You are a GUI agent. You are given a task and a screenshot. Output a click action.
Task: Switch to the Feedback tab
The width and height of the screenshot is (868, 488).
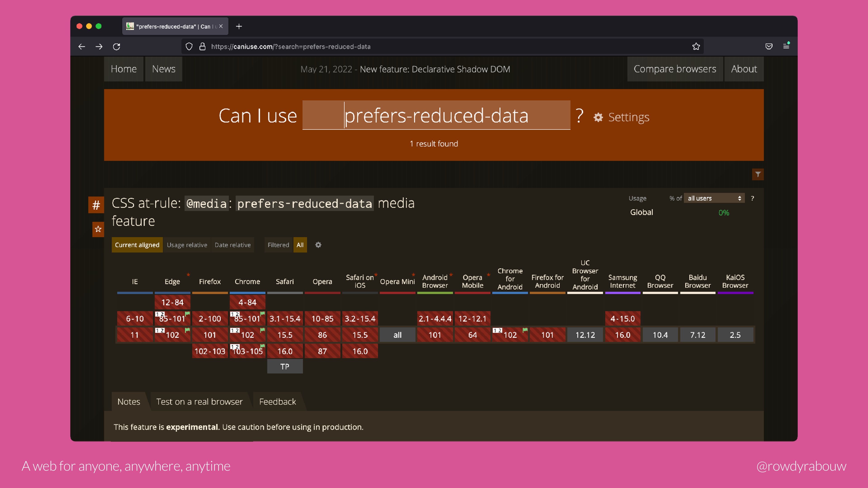pos(277,401)
